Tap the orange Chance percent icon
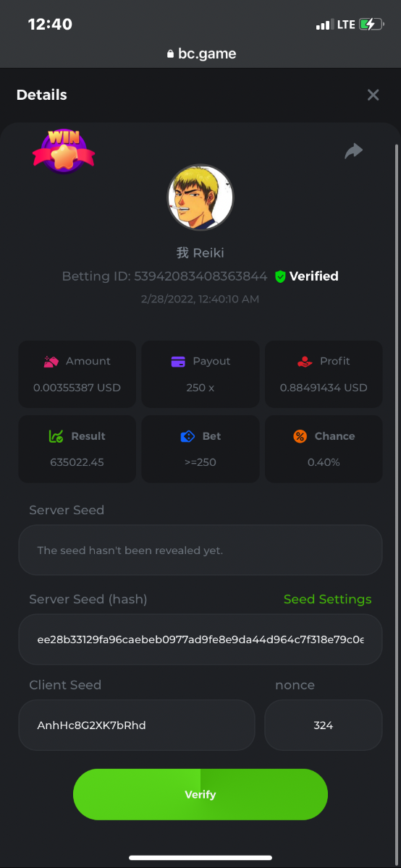The image size is (401, 868). click(x=300, y=436)
